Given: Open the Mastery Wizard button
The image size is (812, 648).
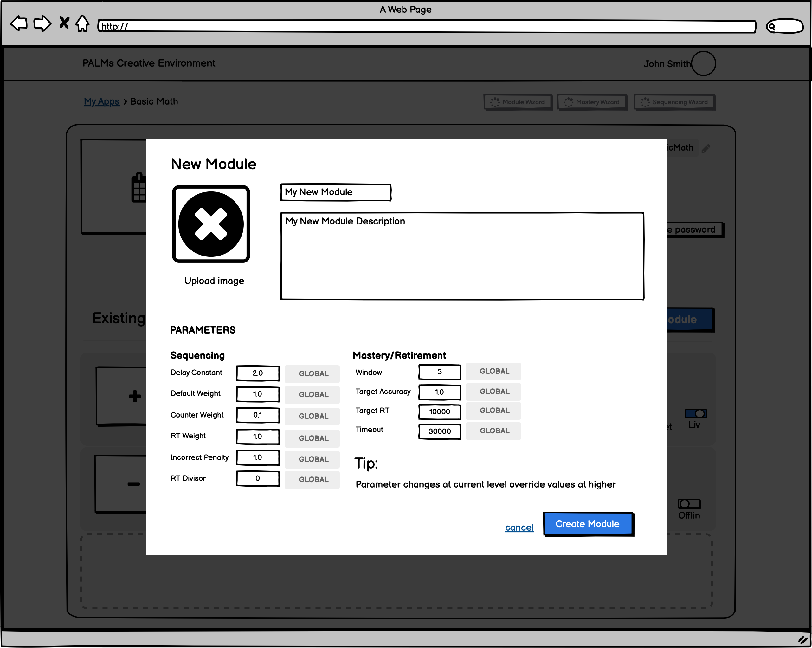Looking at the screenshot, I should 592,102.
